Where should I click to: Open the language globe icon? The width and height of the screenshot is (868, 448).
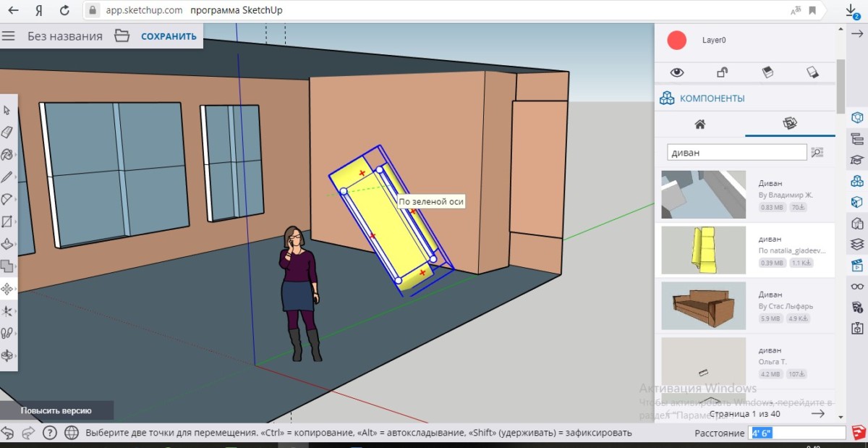click(72, 433)
